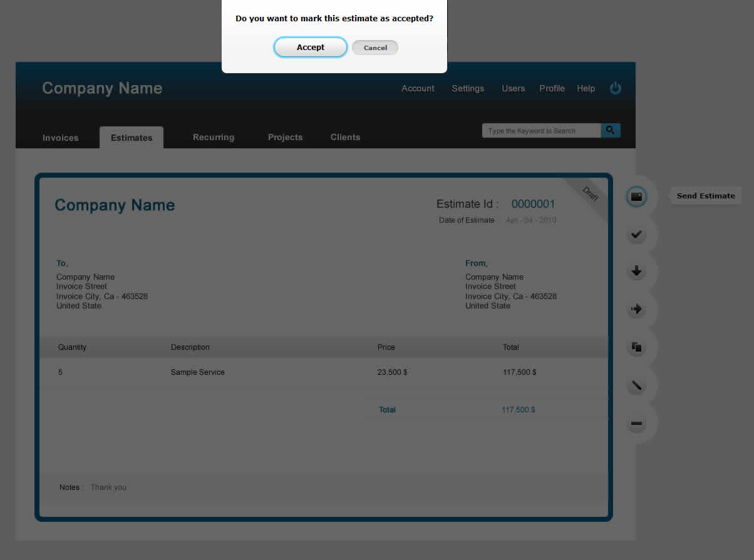Open the Users link

[x=514, y=88]
